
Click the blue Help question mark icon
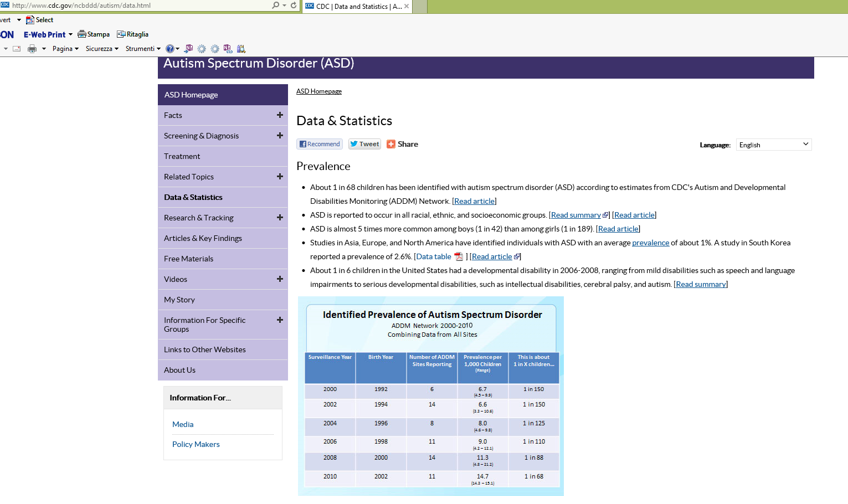point(169,49)
